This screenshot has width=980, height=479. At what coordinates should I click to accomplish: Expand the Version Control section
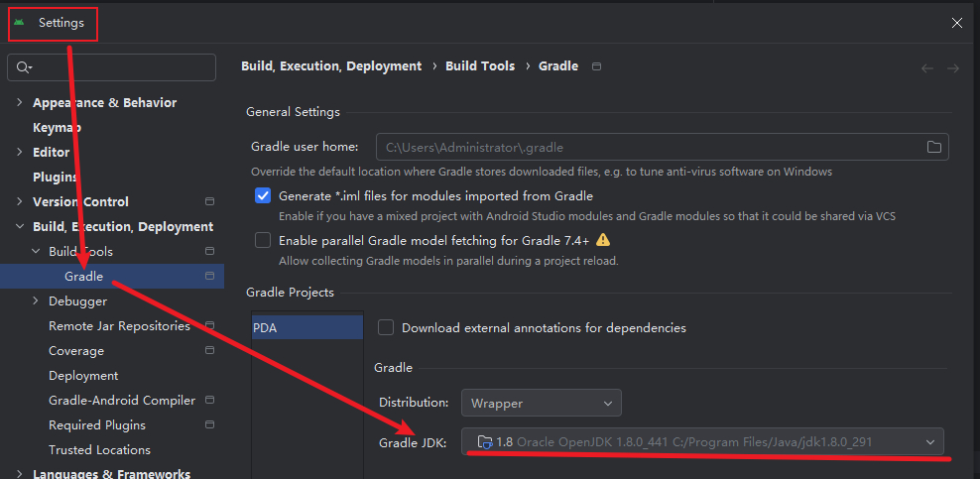pyautogui.click(x=20, y=201)
